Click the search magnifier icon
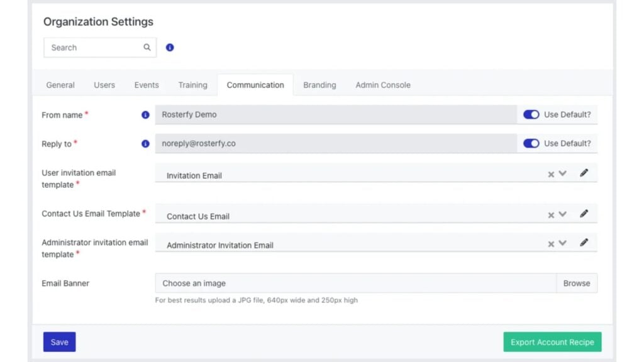644x362 pixels. [147, 47]
